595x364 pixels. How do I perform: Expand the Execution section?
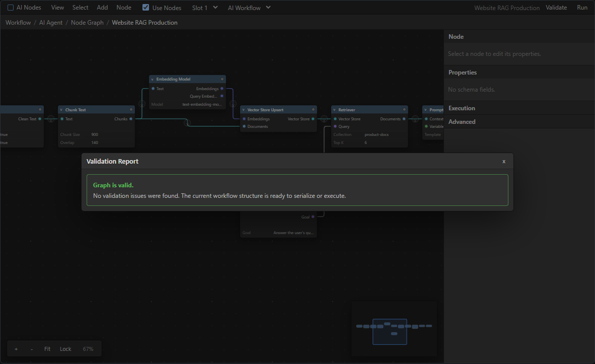click(x=519, y=108)
